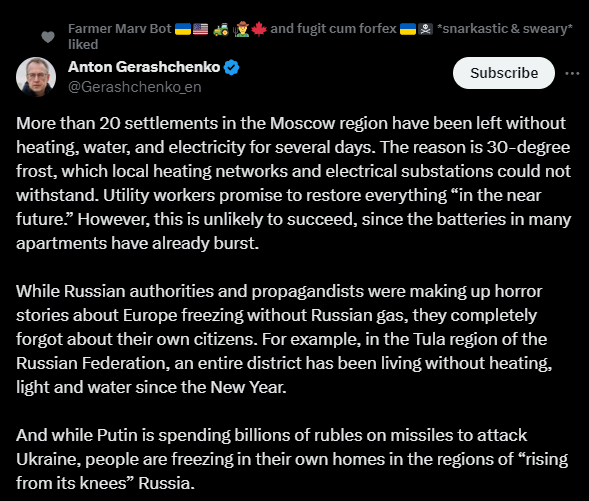
Task: Click the US flag emoji
Action: pyautogui.click(x=201, y=29)
